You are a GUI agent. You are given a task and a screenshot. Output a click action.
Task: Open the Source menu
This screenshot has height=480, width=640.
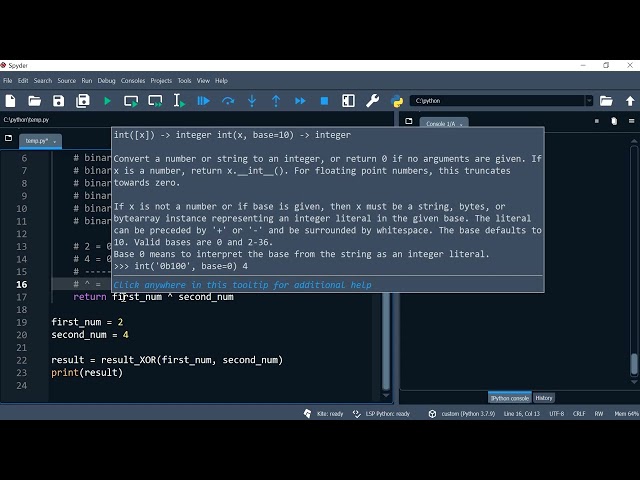click(67, 81)
